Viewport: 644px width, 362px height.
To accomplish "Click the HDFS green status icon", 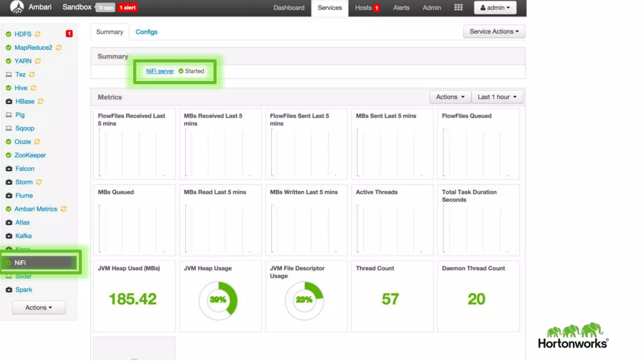I will [8, 34].
